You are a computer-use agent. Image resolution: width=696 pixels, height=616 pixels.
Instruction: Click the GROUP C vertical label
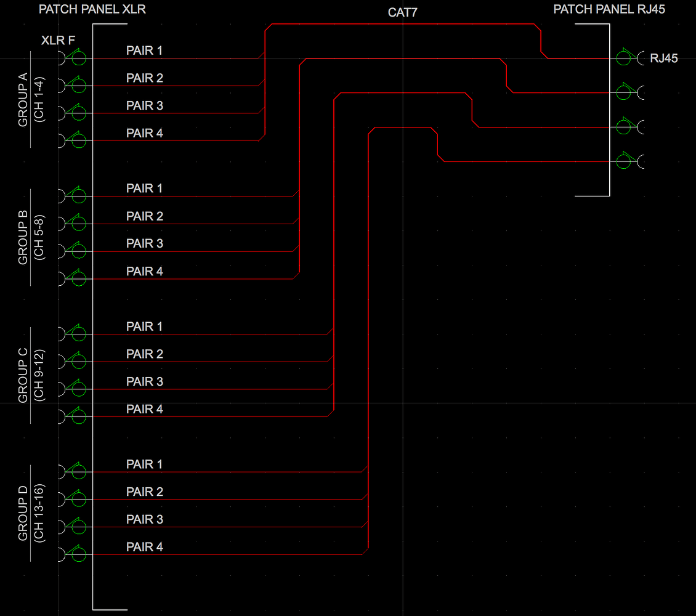[x=23, y=376]
